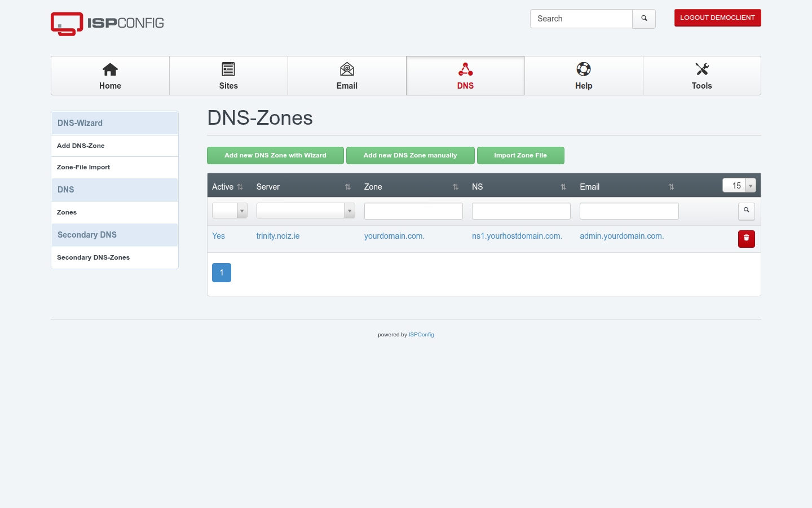This screenshot has width=812, height=508.
Task: Sort the table by the Email column arrows
Action: [671, 187]
